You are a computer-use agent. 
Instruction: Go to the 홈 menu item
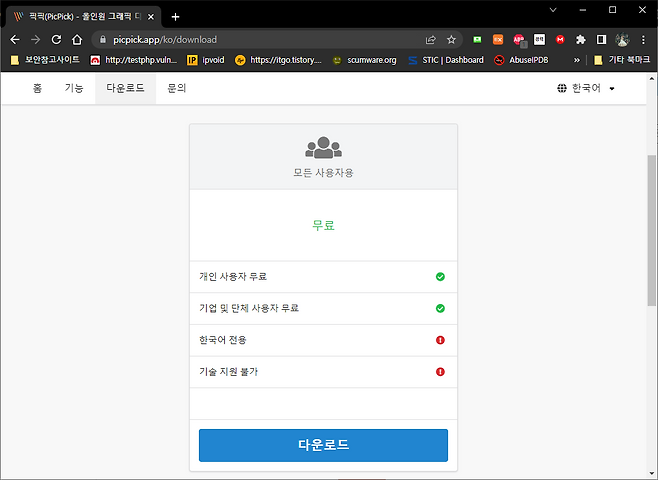pyautogui.click(x=37, y=88)
